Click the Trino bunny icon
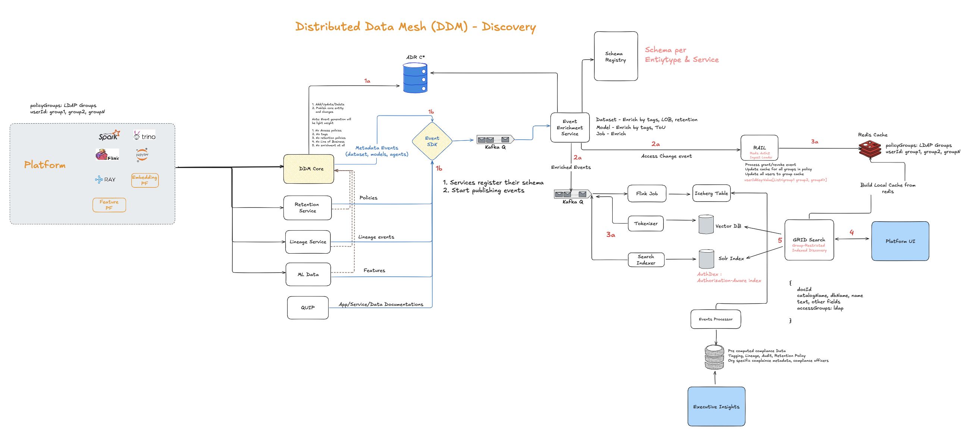The height and width of the screenshot is (447, 980). click(x=138, y=134)
